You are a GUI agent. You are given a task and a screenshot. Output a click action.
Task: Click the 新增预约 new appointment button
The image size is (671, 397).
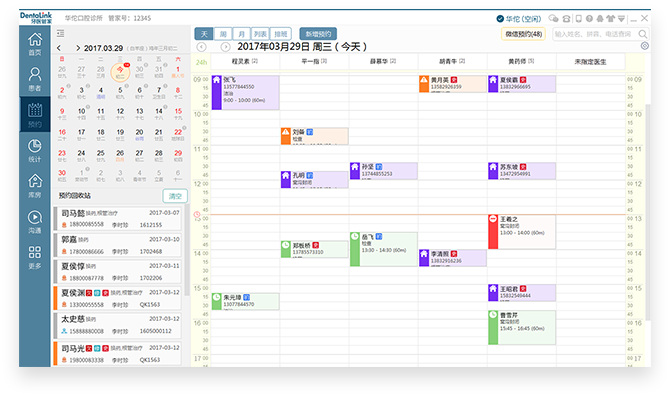coord(318,34)
